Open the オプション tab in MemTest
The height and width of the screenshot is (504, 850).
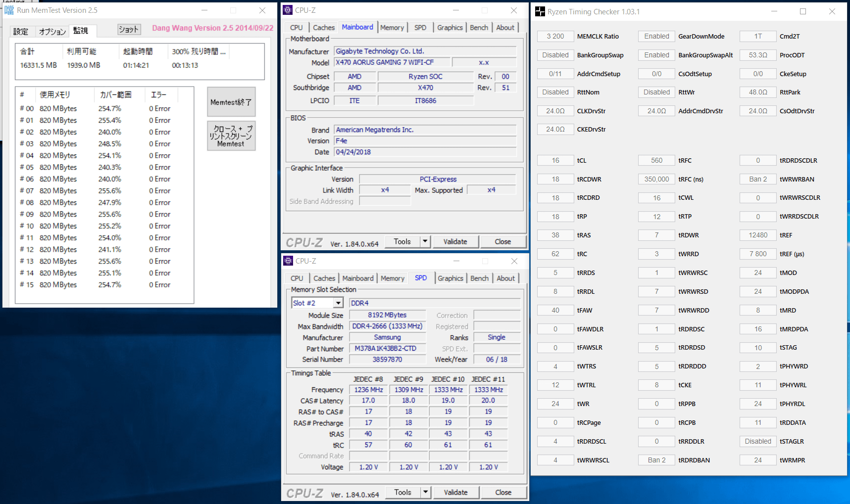[52, 32]
